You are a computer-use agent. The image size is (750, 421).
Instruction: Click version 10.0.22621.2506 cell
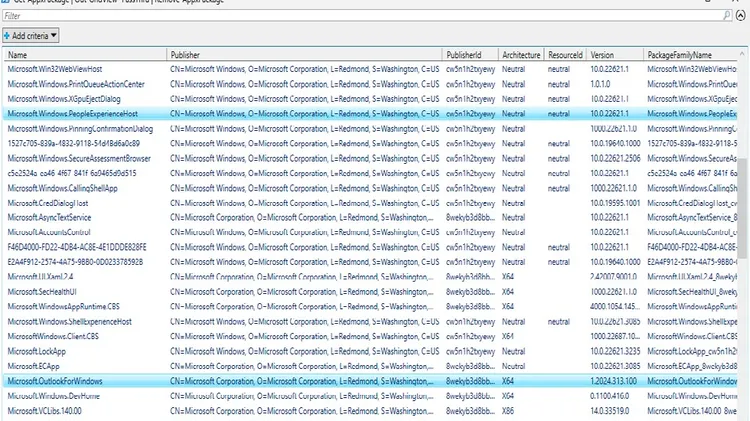(615, 158)
